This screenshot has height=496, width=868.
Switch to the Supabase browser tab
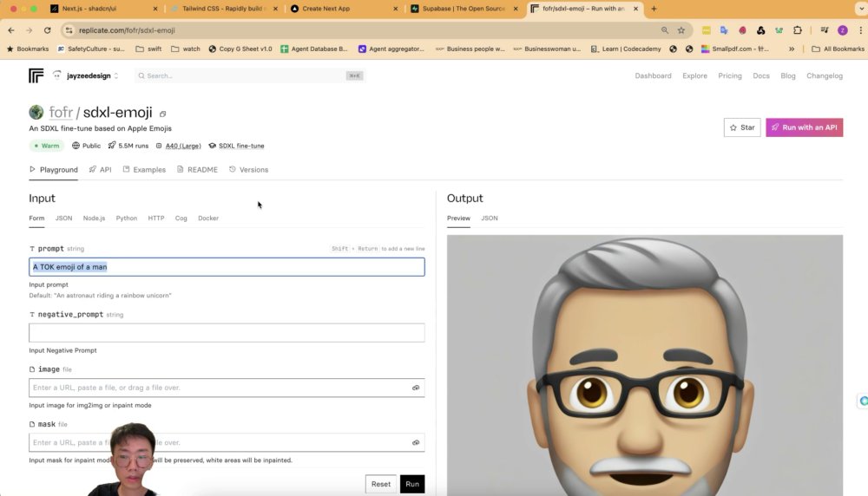[x=463, y=9]
